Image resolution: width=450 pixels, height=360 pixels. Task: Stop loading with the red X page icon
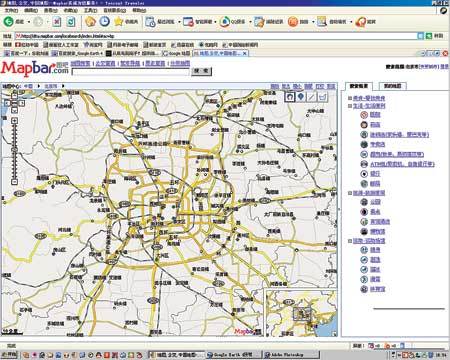(x=57, y=22)
